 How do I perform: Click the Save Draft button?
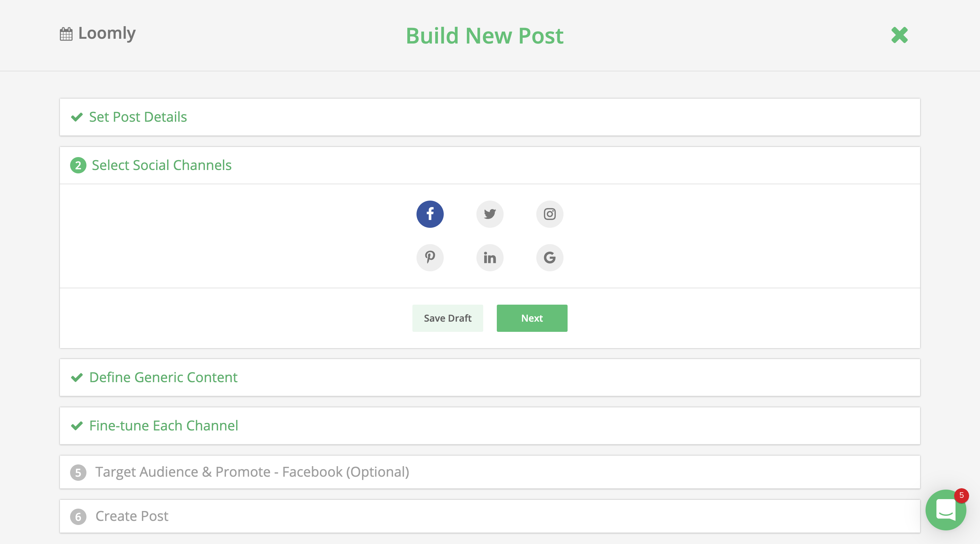(x=447, y=318)
